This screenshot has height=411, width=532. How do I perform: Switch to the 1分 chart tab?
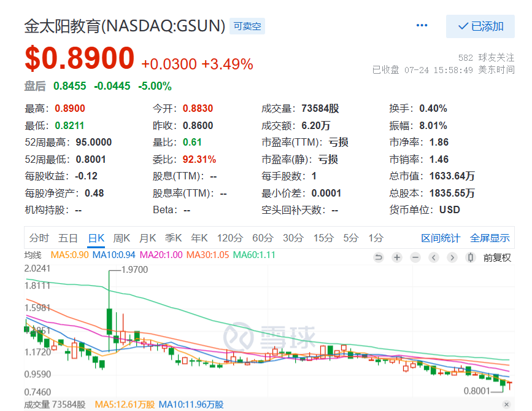click(376, 238)
